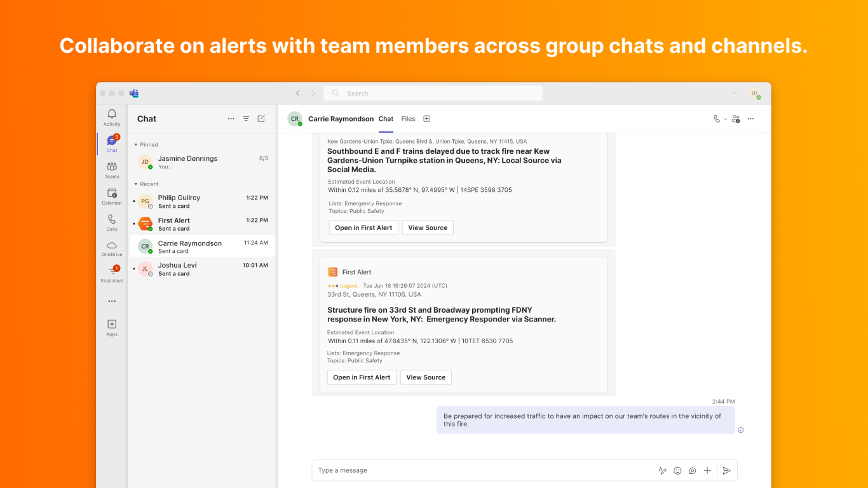This screenshot has width=868, height=488.
Task: Start a new chat compose icon
Action: point(261,119)
